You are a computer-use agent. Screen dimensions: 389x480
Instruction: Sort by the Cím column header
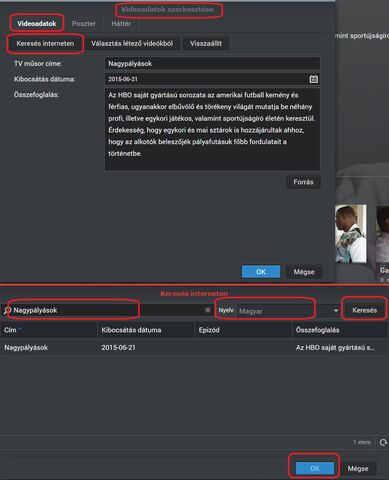point(49,330)
